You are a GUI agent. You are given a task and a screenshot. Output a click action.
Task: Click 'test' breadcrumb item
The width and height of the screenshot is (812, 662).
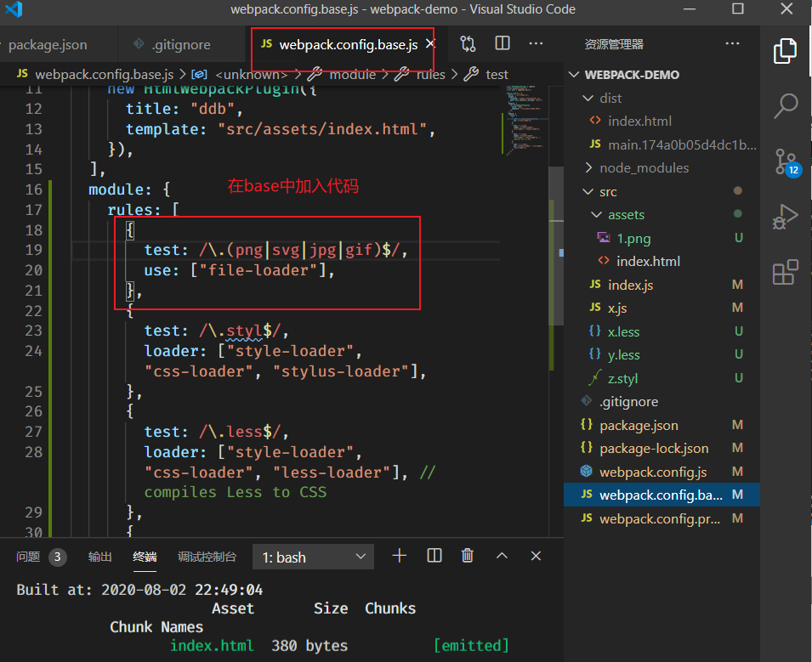tap(497, 75)
